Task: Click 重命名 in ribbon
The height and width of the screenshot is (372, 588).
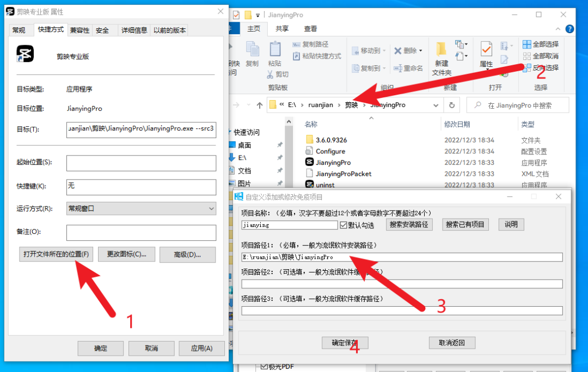Action: (408, 68)
